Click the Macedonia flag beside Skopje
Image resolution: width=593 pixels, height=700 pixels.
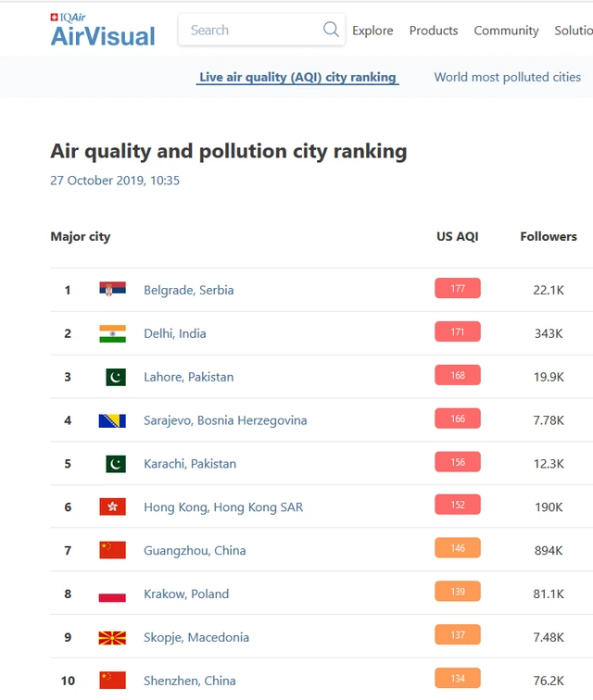tap(112, 638)
